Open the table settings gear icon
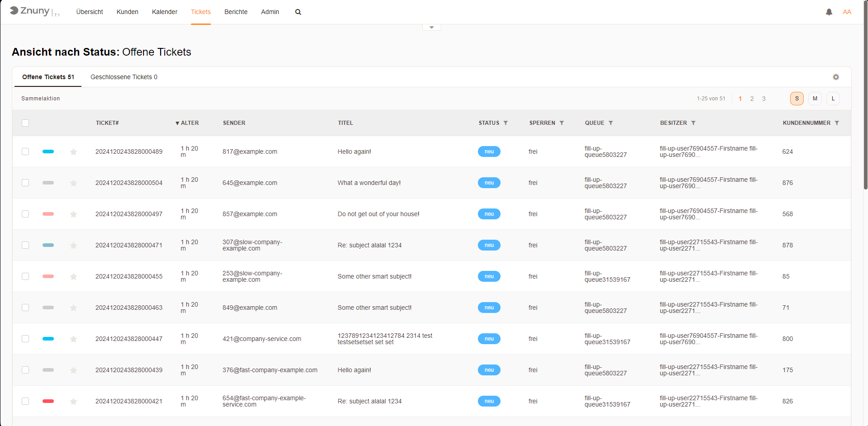Viewport: 868px width, 426px height. pos(835,77)
